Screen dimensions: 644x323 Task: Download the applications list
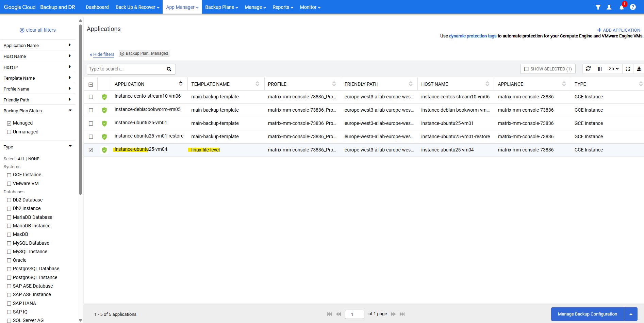[639, 69]
